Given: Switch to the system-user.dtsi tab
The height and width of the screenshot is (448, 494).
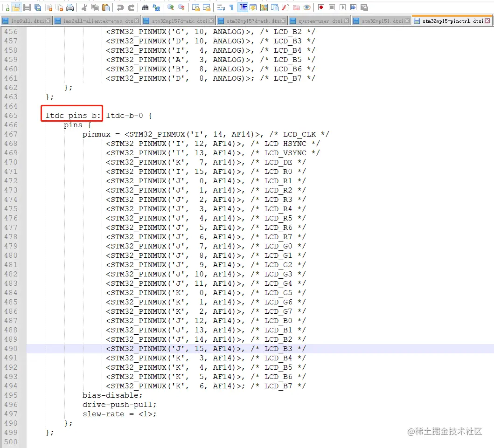Looking at the screenshot, I should [320, 21].
